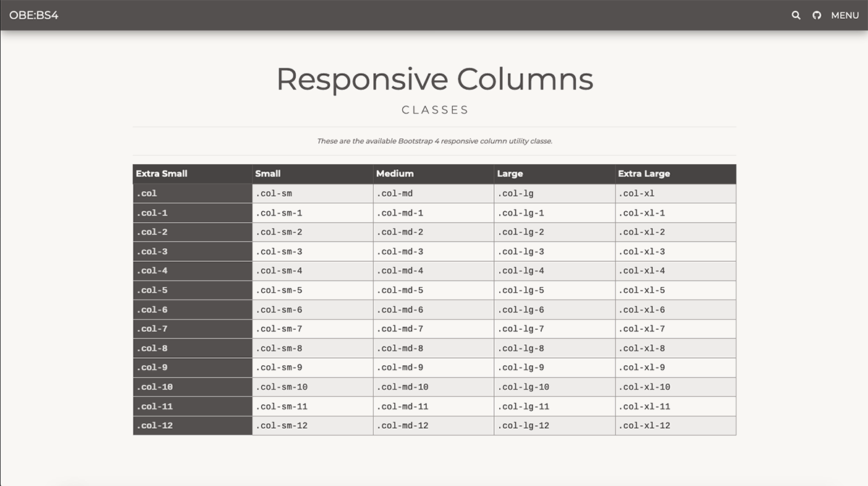Click the .col-md-6 cell
Image resolution: width=868 pixels, height=486 pixels.
pyautogui.click(x=434, y=310)
